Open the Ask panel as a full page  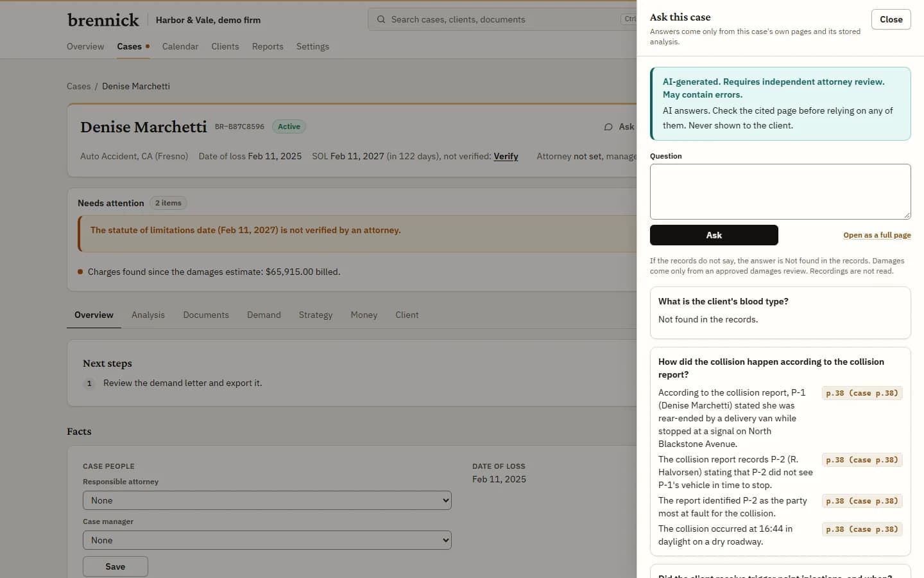pos(877,235)
